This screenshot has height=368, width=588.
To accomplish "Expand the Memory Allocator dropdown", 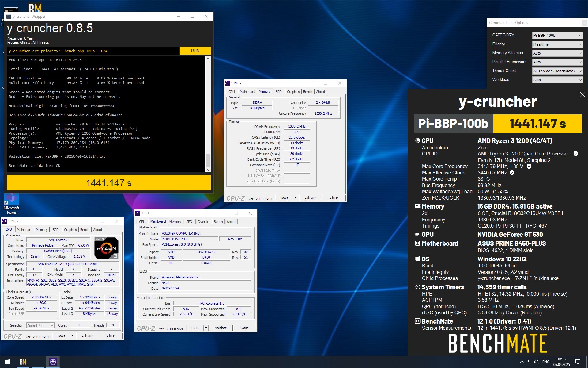I will [x=557, y=53].
